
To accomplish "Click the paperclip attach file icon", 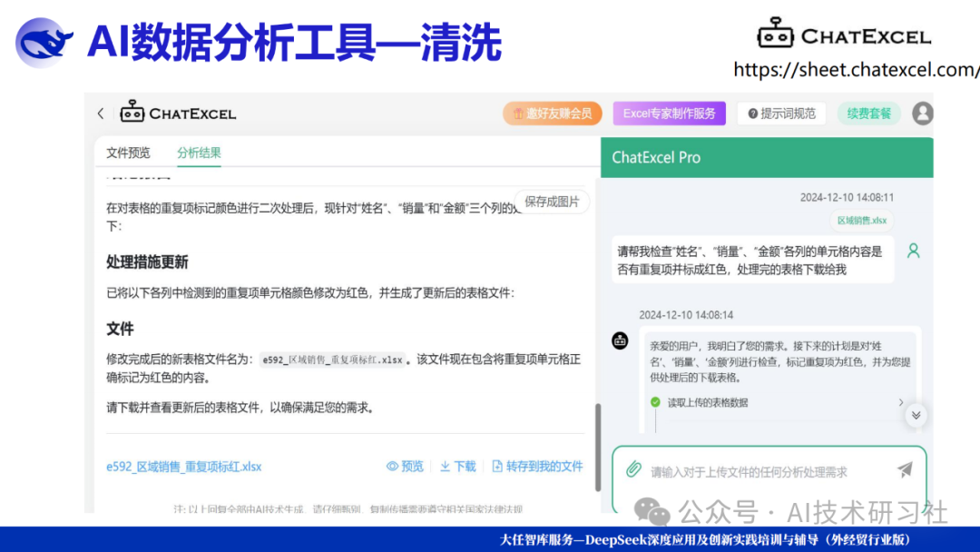I will [x=633, y=469].
